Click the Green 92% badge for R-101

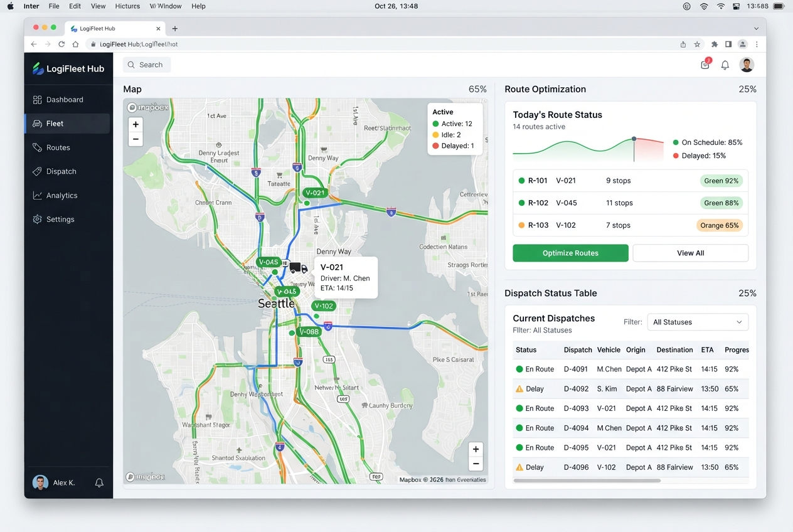click(x=721, y=181)
